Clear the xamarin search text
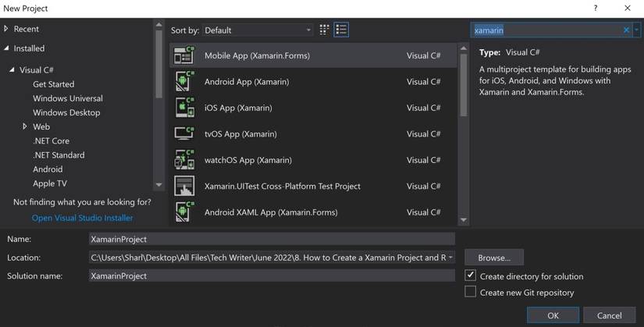The image size is (644, 327). (626, 30)
